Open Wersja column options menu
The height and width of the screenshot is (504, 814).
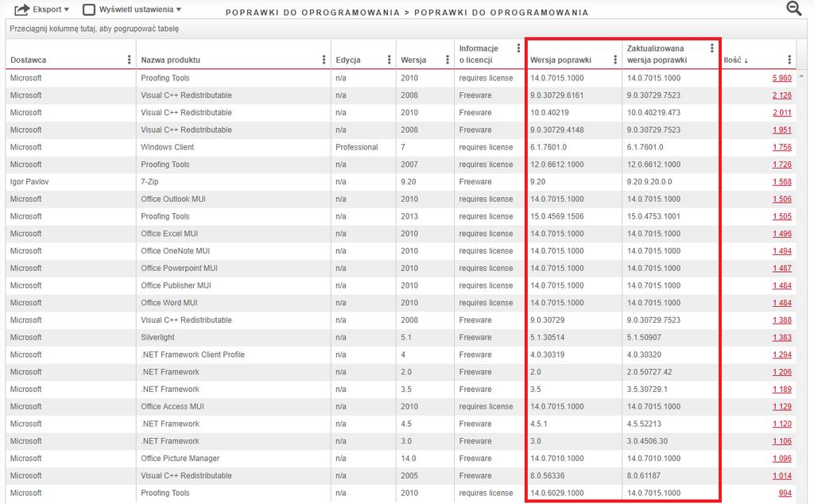pyautogui.click(x=448, y=60)
